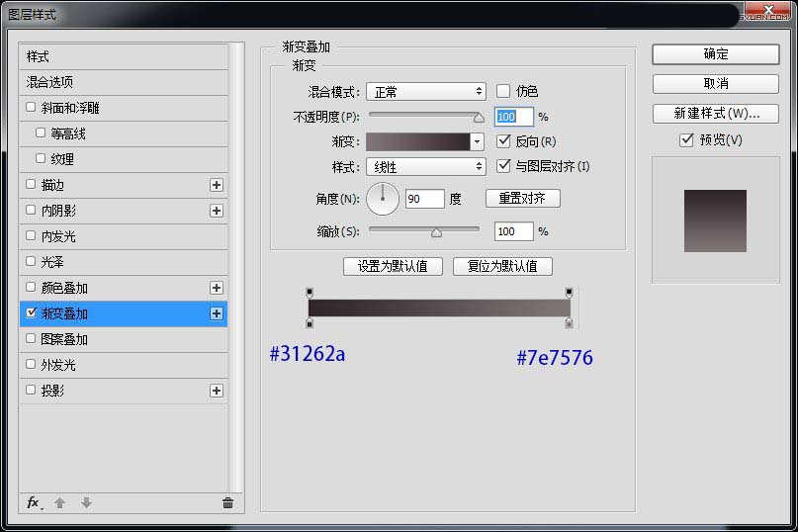Image resolution: width=798 pixels, height=532 pixels.
Task: Click the 重置对齐 button
Action: pyautogui.click(x=523, y=199)
